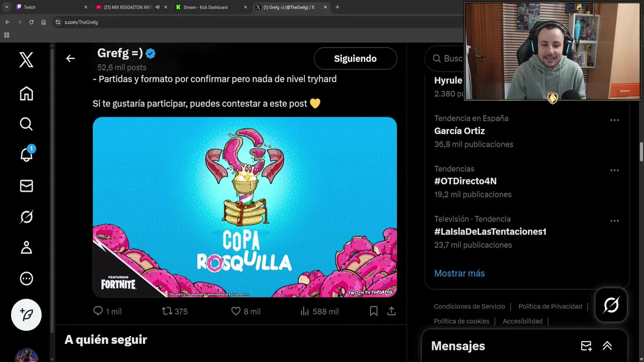Reload the page
The width and height of the screenshot is (644, 362).
[31, 22]
